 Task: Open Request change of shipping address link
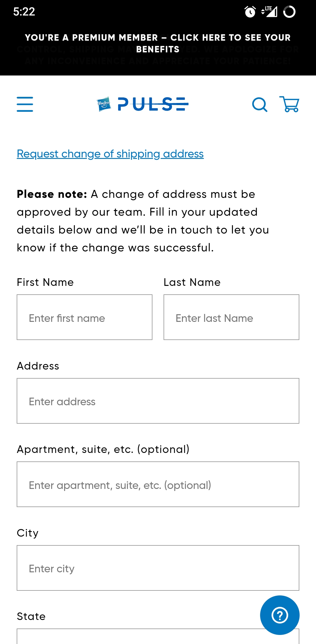110,154
